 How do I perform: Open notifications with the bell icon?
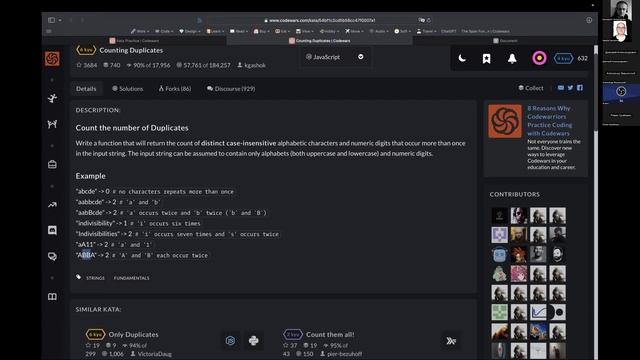tap(512, 59)
